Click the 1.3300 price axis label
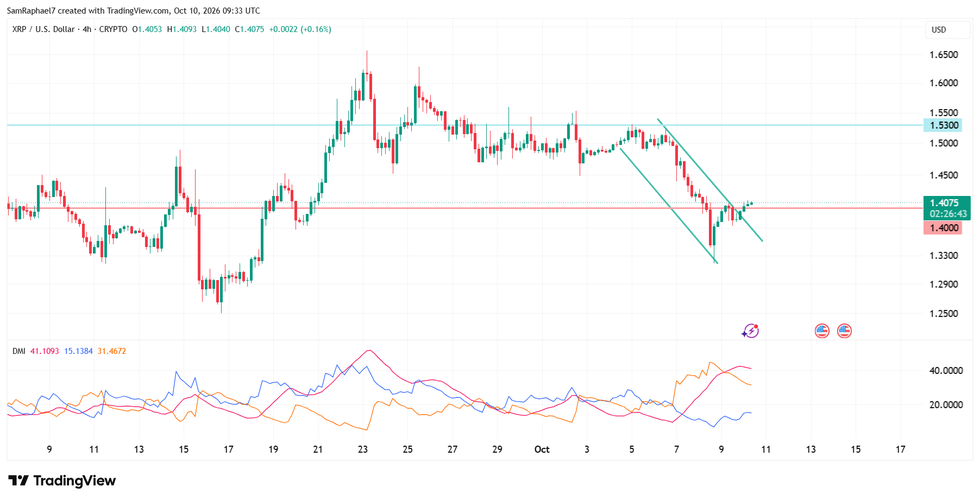This screenshot has width=980, height=501. click(944, 256)
